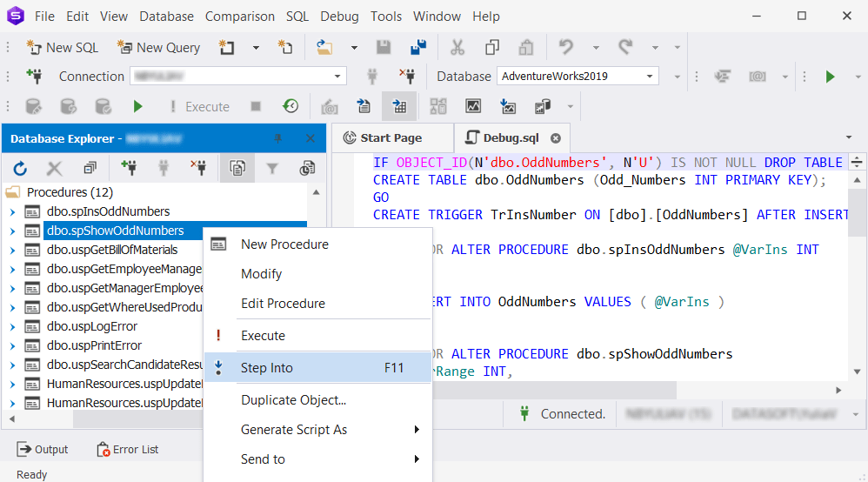Open the dropdown arrow next to Redo

[656, 48]
